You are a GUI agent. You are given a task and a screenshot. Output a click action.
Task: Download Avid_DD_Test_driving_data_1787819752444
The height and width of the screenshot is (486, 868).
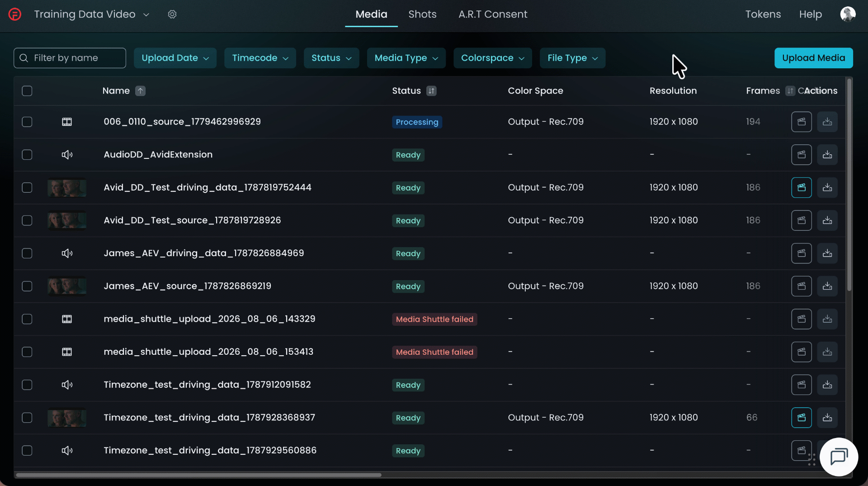point(827,188)
